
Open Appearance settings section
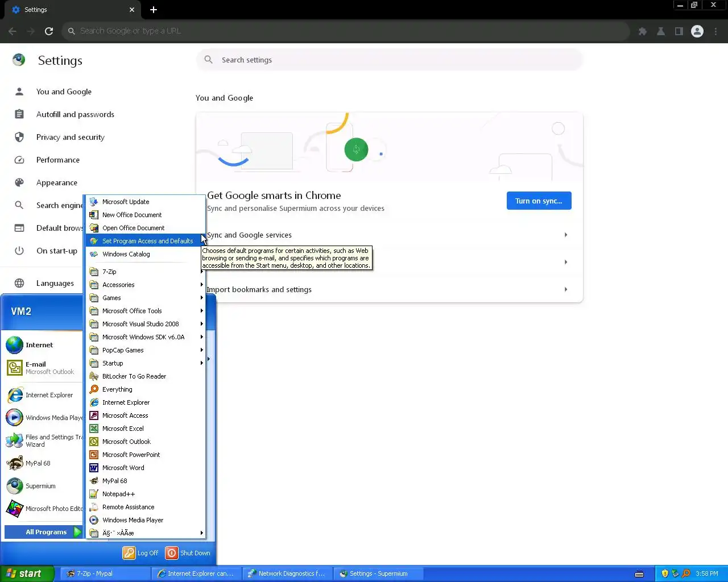coord(57,182)
